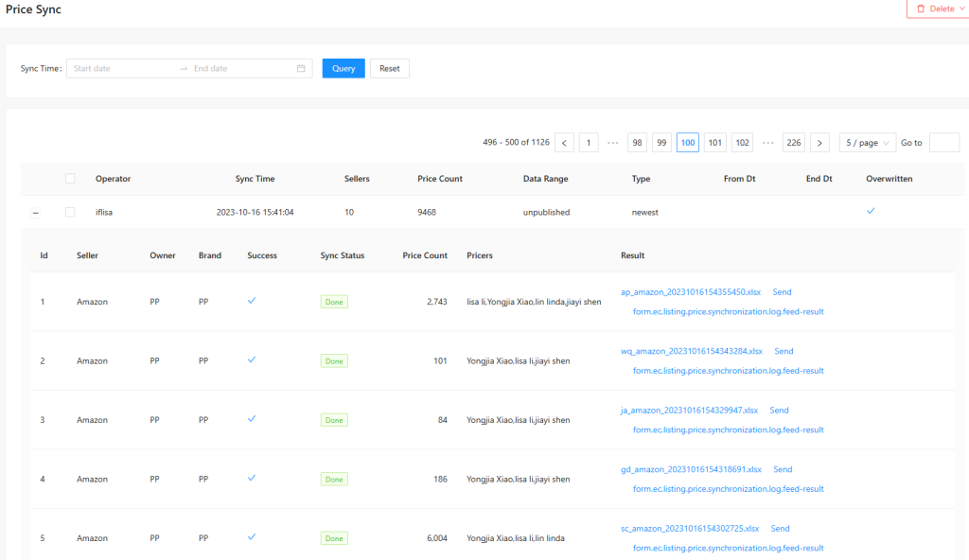Open gd_amazon_20231016154318691.xlsx file link
969x560 pixels.
tap(691, 470)
